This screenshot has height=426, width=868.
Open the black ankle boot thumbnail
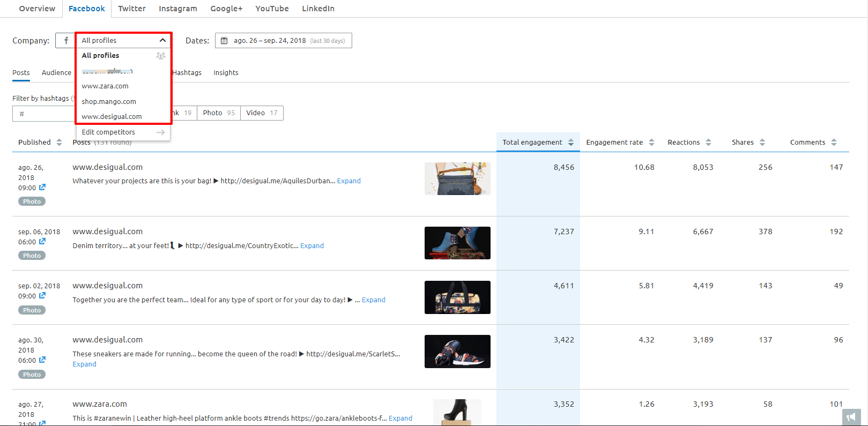click(x=457, y=413)
